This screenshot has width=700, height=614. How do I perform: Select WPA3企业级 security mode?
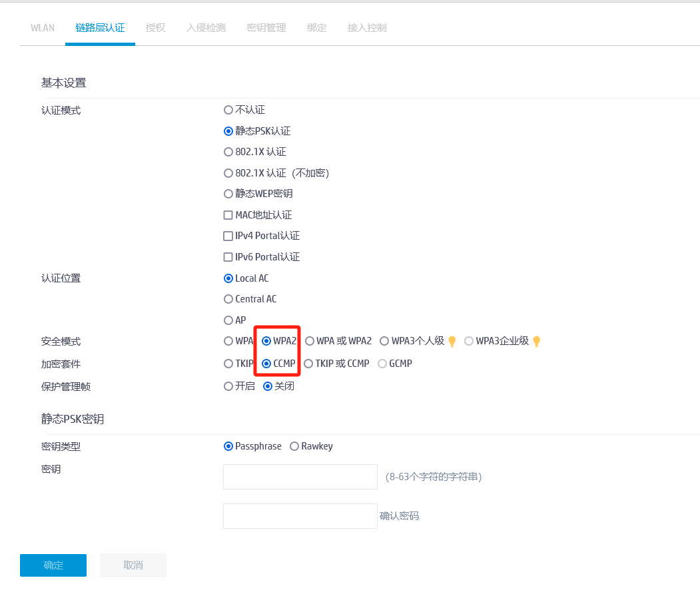469,341
